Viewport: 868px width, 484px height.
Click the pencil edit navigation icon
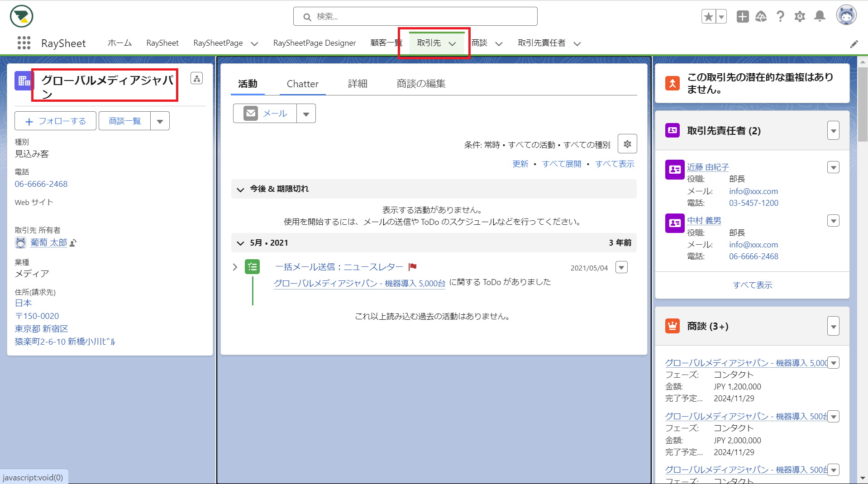click(854, 44)
